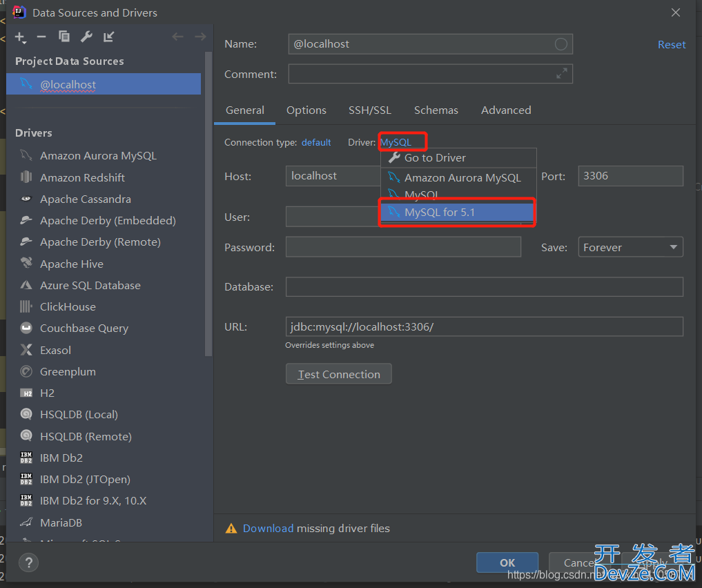
Task: Click the IBM Db2 (JTOpen) driver icon
Action: coord(26,479)
